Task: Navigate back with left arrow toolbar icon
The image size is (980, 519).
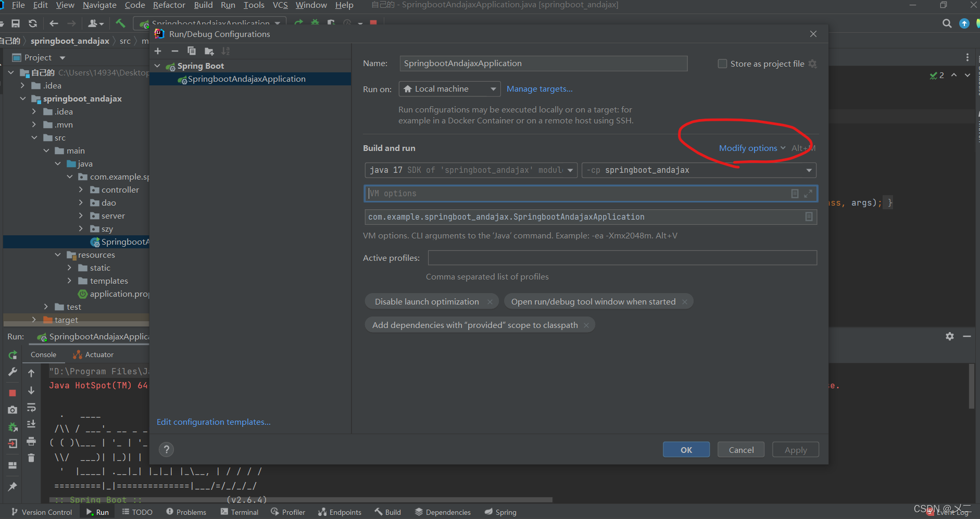Action: 54,23
